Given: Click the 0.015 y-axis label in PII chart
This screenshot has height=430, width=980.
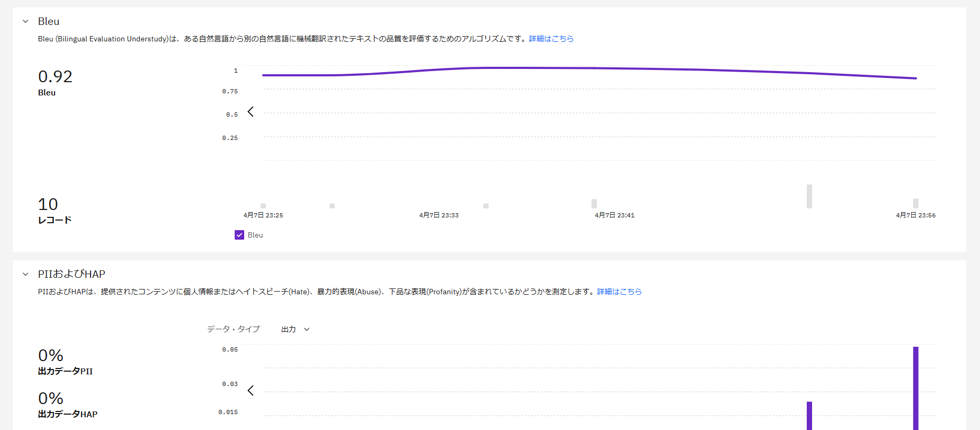Looking at the screenshot, I should [228, 412].
